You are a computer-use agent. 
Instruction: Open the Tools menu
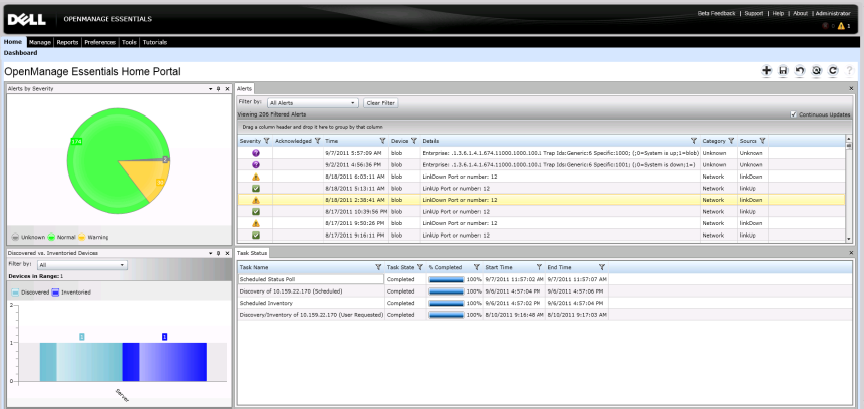(x=129, y=42)
